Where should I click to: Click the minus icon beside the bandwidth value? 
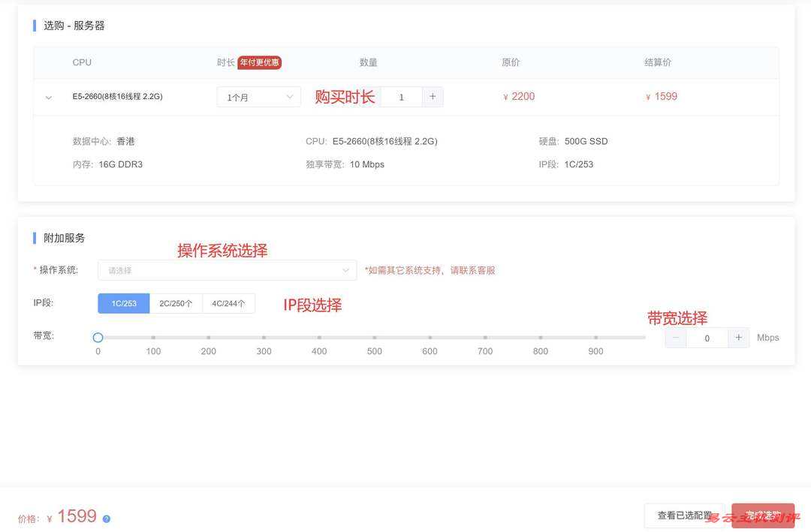pyautogui.click(x=675, y=337)
